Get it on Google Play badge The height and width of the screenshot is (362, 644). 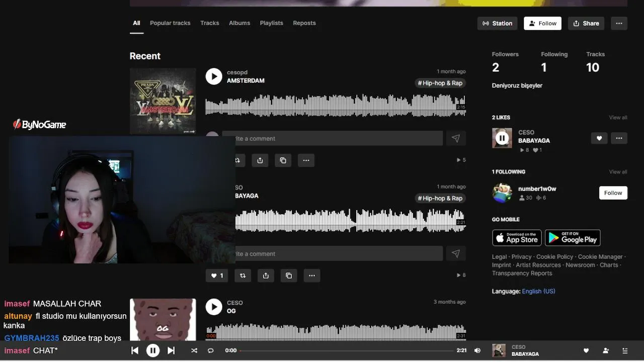[573, 238]
